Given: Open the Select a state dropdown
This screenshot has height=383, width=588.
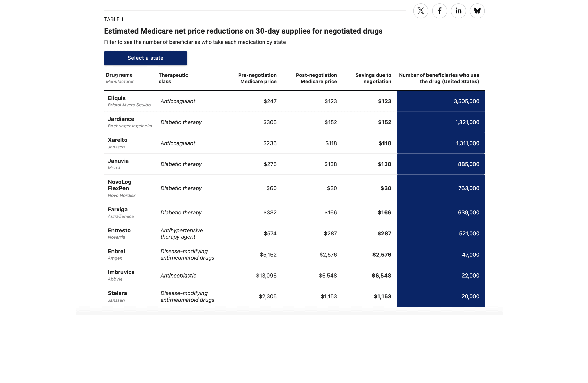Looking at the screenshot, I should pyautogui.click(x=145, y=58).
